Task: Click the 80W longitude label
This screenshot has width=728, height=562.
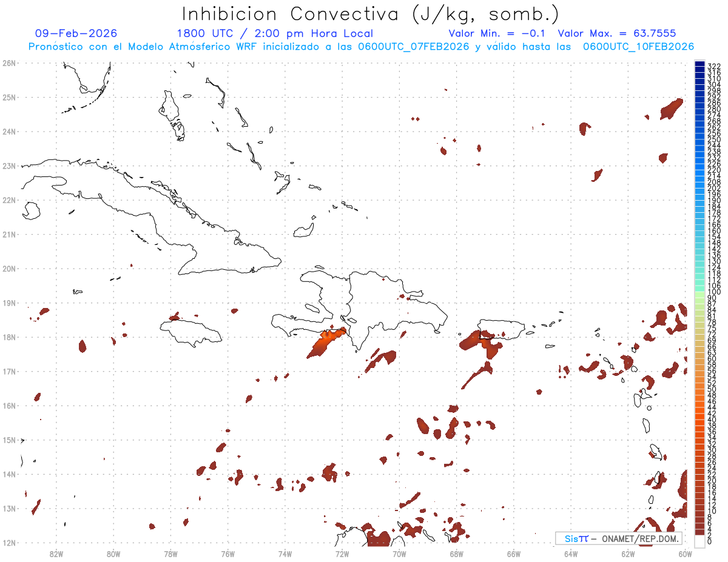Action: (x=113, y=554)
